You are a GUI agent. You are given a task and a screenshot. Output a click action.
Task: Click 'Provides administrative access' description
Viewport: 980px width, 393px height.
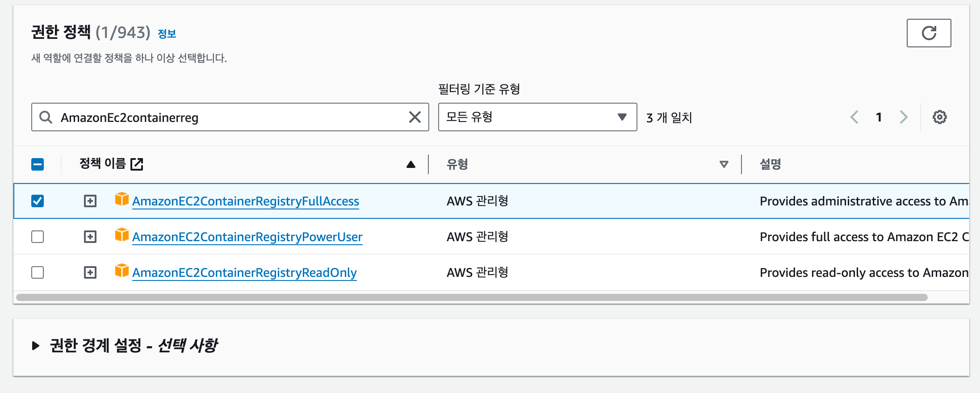(864, 201)
